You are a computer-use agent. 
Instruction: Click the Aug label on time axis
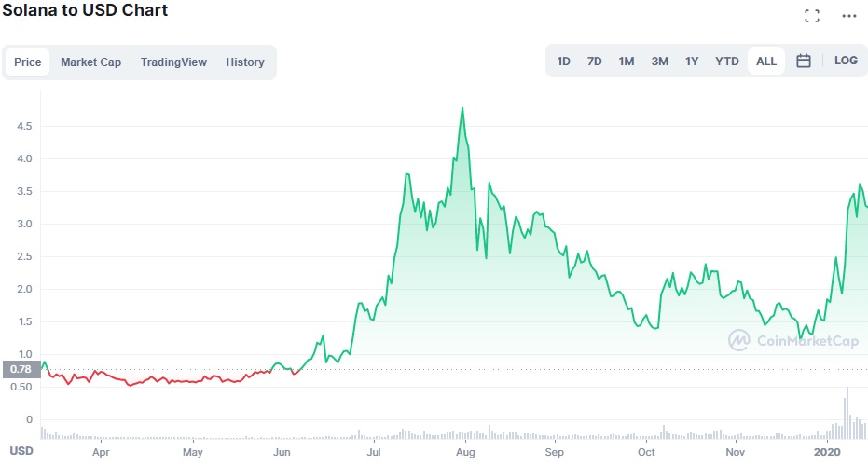click(465, 452)
